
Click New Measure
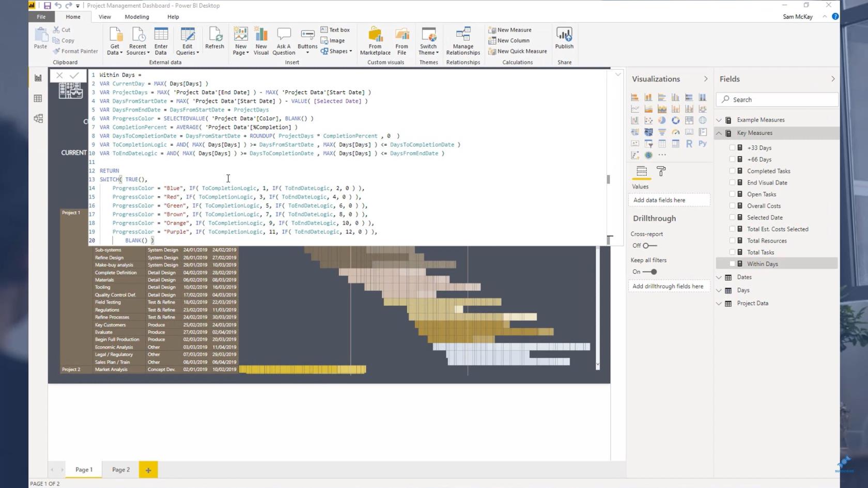click(510, 30)
